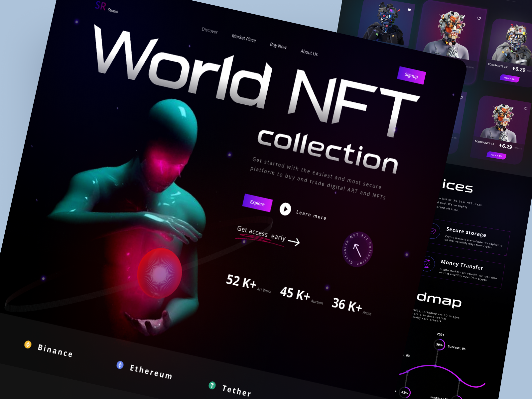
Task: Click the Ethereum diamond icon beside Ethereum
Action: coord(120,365)
